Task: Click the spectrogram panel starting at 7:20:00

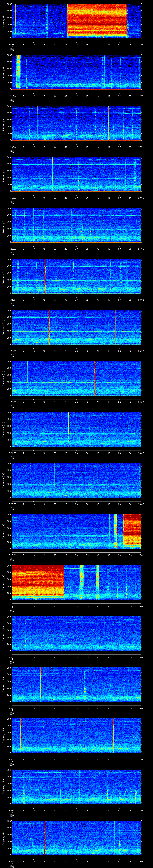Action: click(76, 225)
